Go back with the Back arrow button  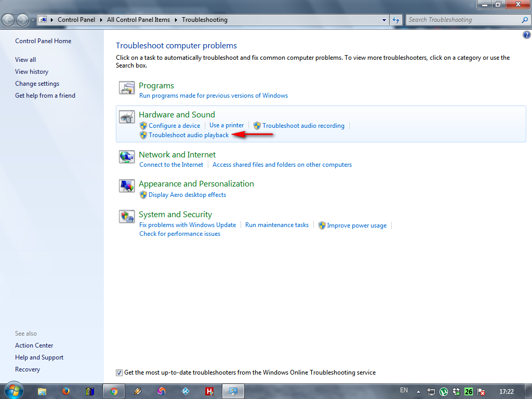(x=8, y=20)
